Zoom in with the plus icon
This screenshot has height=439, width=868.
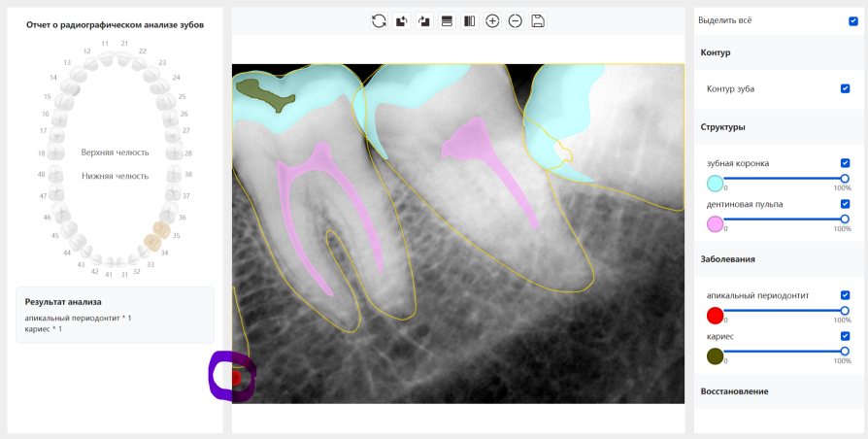pos(492,20)
